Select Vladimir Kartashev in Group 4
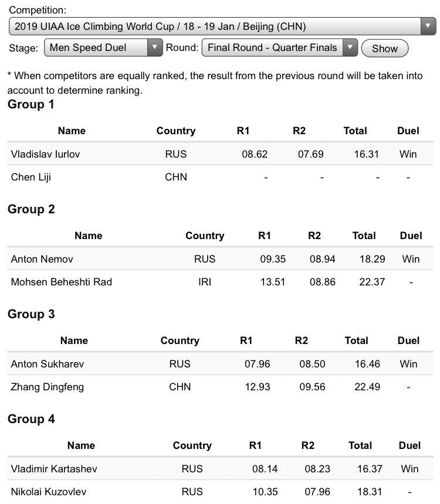 coord(54,469)
